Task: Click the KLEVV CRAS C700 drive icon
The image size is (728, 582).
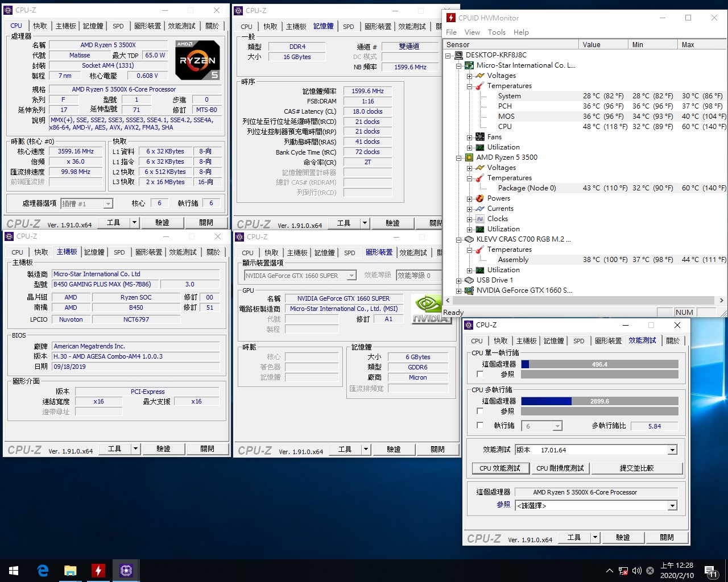Action: point(469,239)
